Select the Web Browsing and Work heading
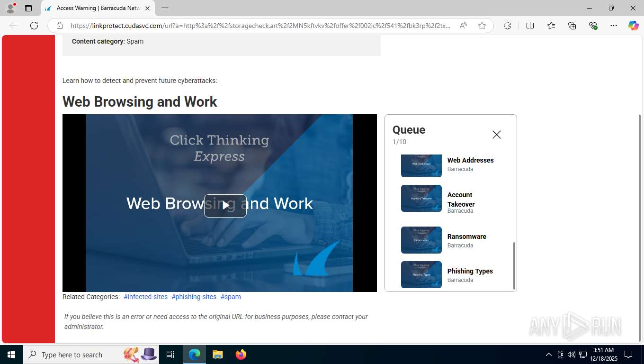Viewport: 644px width, 364px height. (140, 102)
